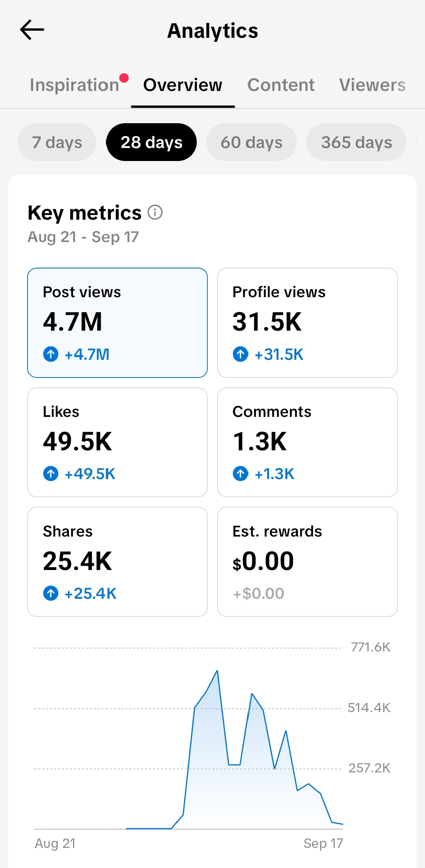This screenshot has height=868, width=425.
Task: Select the 28 days range
Action: (152, 142)
